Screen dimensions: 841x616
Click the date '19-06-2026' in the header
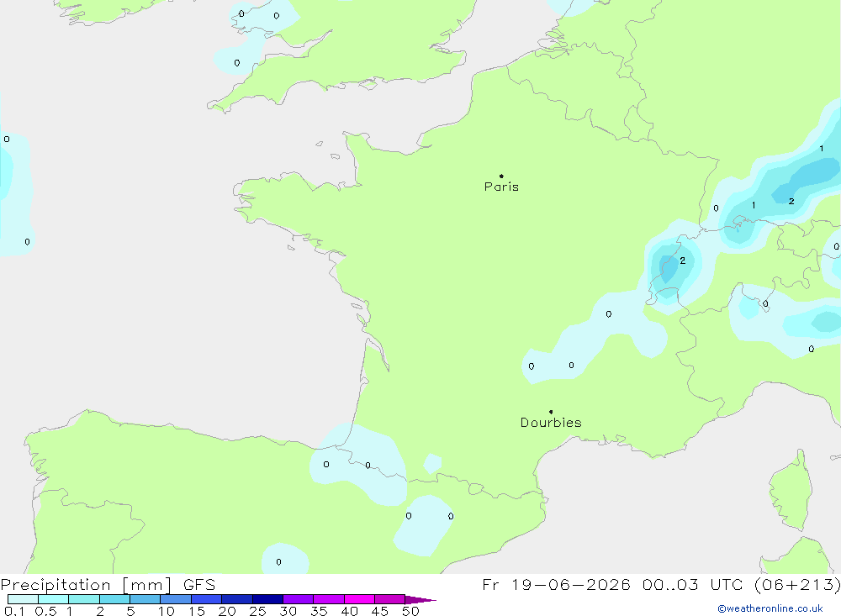571,585
